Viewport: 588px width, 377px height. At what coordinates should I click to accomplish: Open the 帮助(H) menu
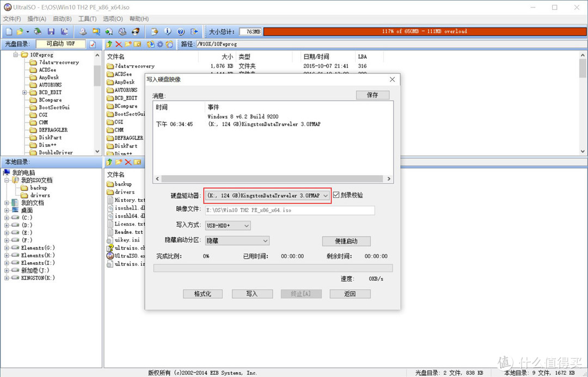tap(139, 18)
